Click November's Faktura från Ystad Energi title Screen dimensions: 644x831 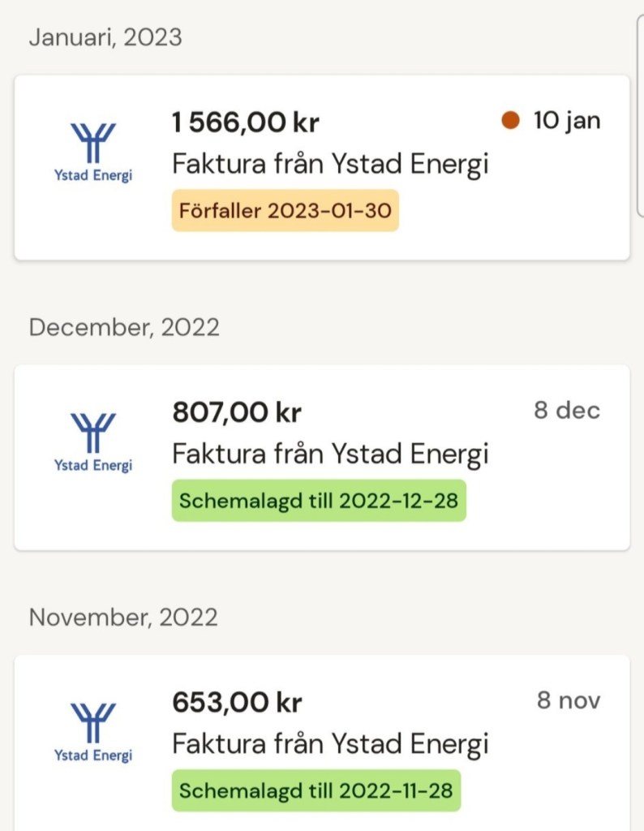(330, 743)
